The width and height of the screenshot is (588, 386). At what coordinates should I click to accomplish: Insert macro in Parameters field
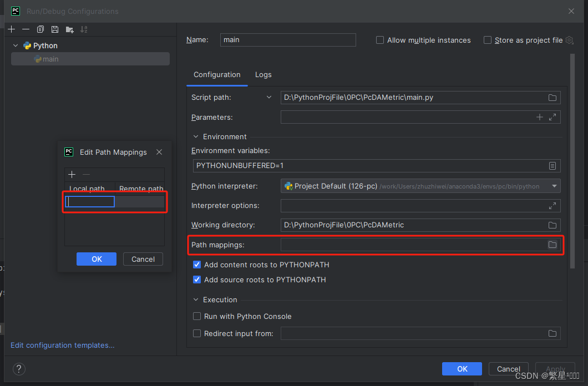540,118
